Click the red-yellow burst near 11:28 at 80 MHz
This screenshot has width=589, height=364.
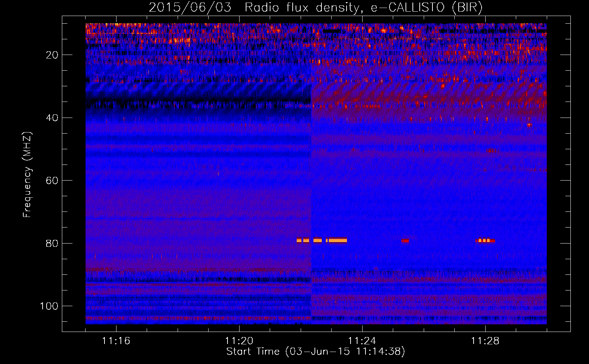485,241
